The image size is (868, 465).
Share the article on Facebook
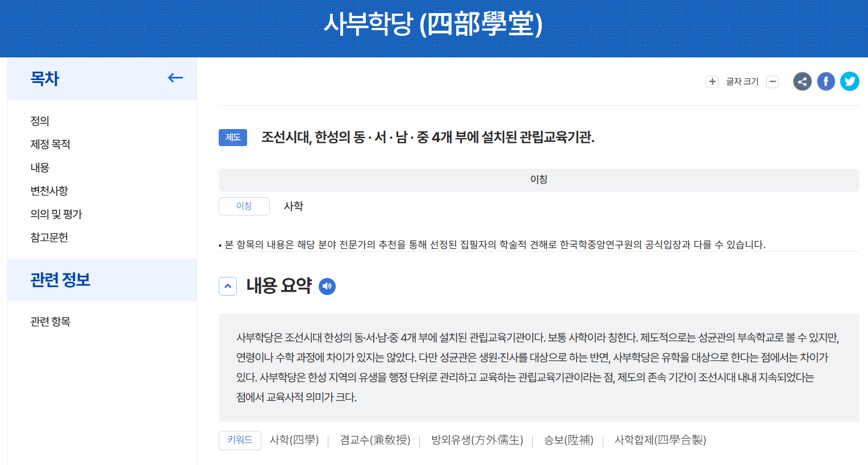[x=826, y=81]
